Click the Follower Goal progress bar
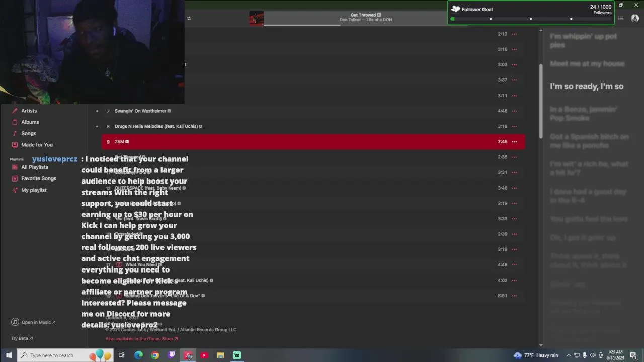 [531, 19]
